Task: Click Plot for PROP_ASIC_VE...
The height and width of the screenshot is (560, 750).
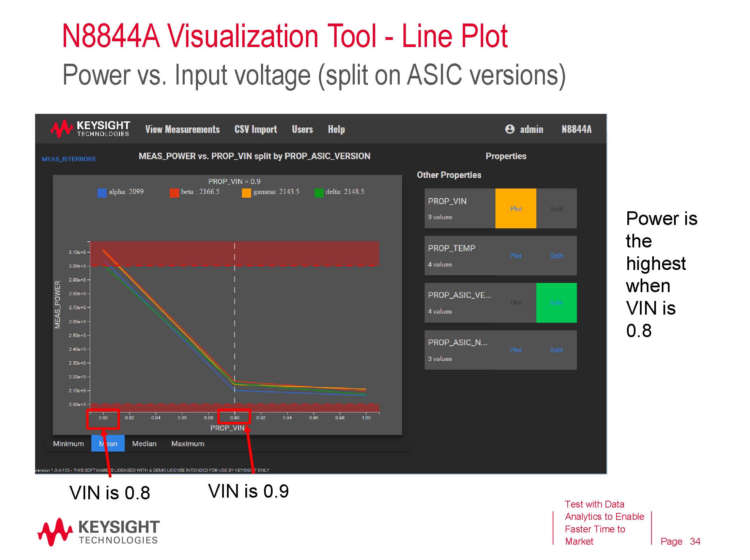Action: pos(516,303)
